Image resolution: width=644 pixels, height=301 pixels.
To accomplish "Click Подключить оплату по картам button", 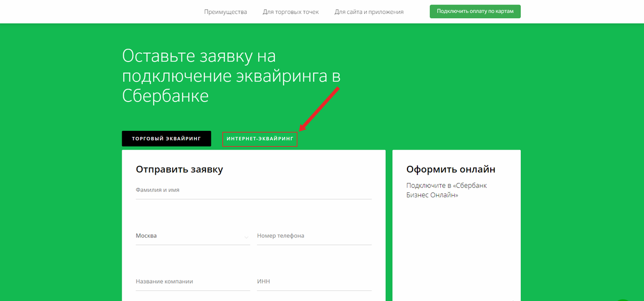I will [475, 12].
